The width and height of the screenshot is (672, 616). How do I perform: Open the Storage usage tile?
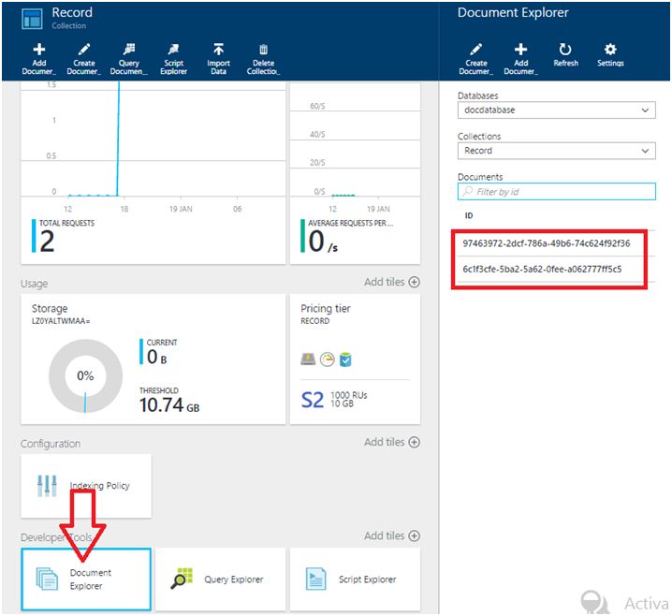coord(153,359)
